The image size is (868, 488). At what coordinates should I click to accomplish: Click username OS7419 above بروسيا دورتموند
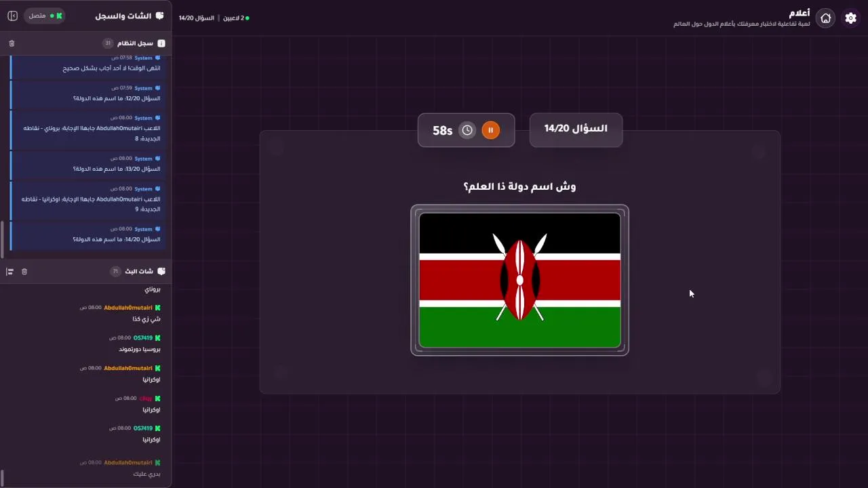(142, 338)
